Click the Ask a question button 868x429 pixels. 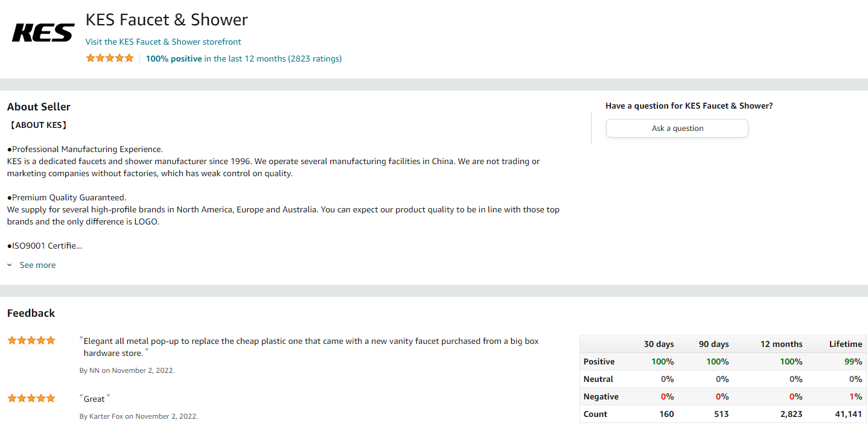tap(677, 128)
